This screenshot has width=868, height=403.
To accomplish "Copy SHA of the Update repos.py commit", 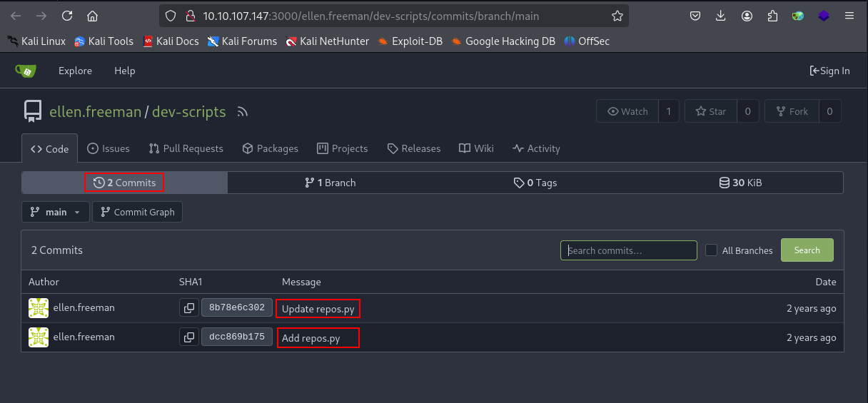I will coord(188,308).
